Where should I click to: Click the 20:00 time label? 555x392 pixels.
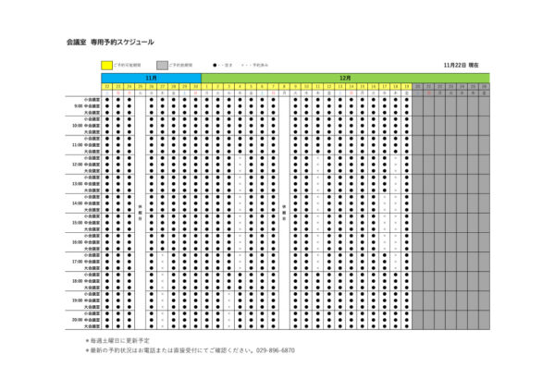point(77,320)
